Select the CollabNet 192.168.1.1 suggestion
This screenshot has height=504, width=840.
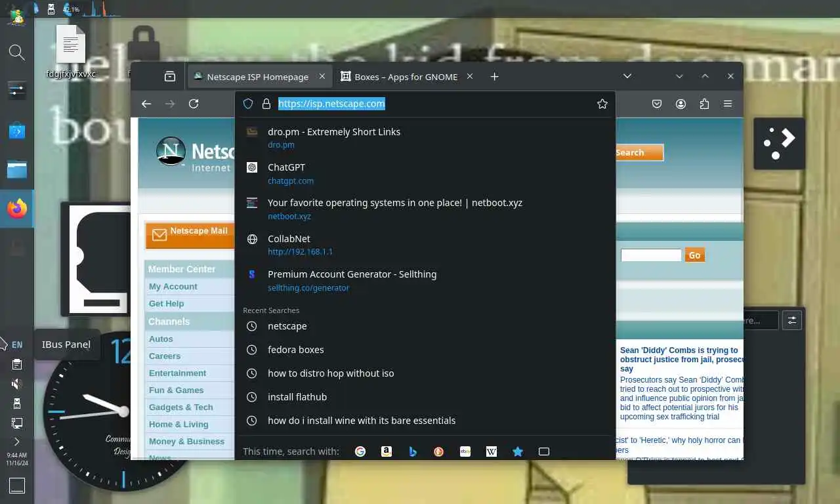[425, 245]
